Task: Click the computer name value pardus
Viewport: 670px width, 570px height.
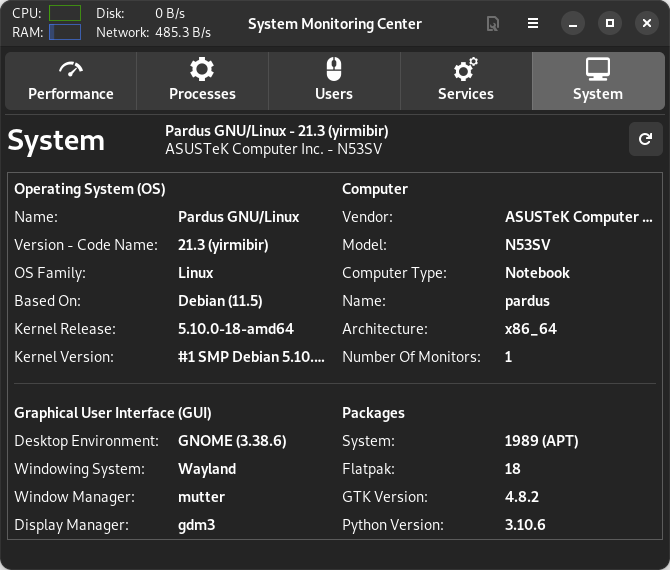Action: 527,301
